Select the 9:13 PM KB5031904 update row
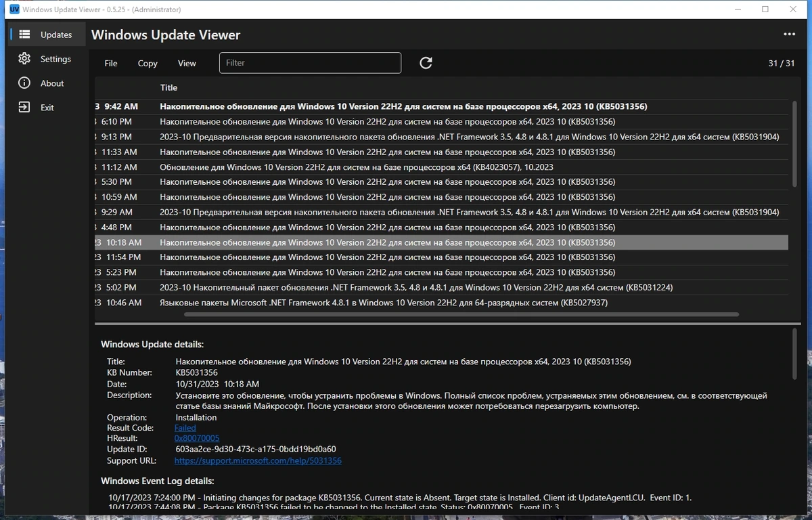 [x=441, y=137]
